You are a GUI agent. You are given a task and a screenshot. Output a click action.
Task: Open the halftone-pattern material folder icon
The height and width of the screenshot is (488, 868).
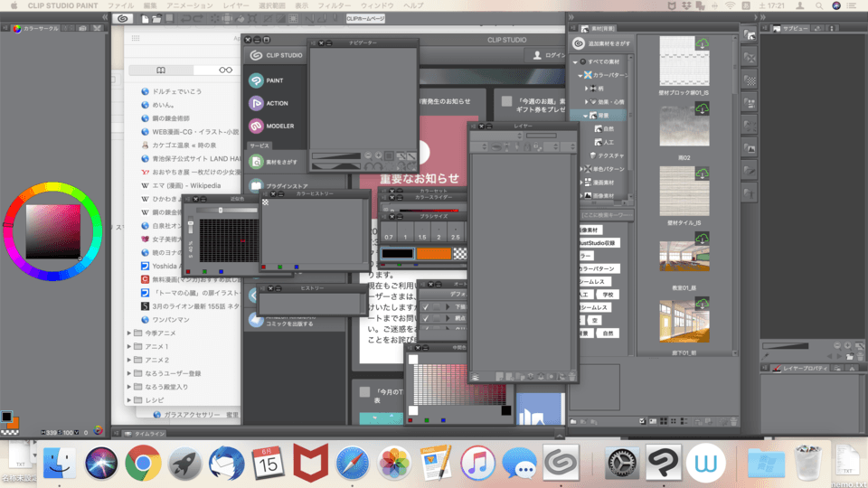coord(750,80)
